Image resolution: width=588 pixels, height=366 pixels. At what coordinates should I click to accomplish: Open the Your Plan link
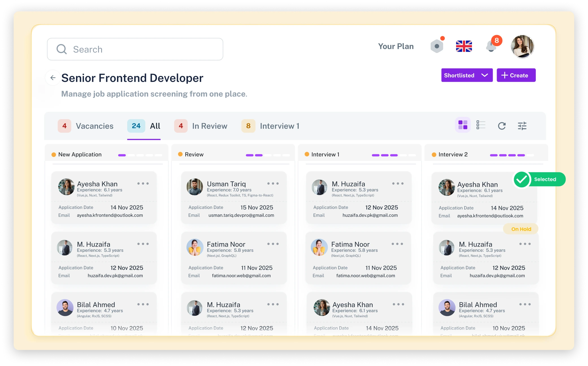coord(396,46)
